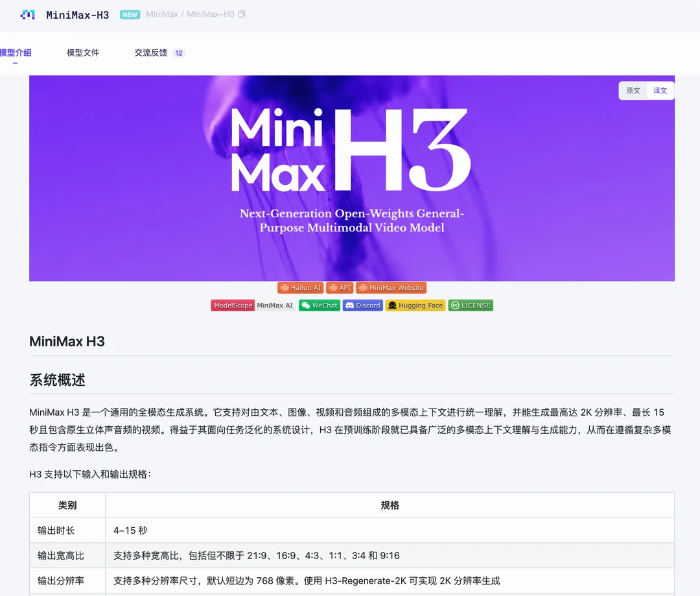Click the 4–15 秒 table cell

click(x=390, y=530)
